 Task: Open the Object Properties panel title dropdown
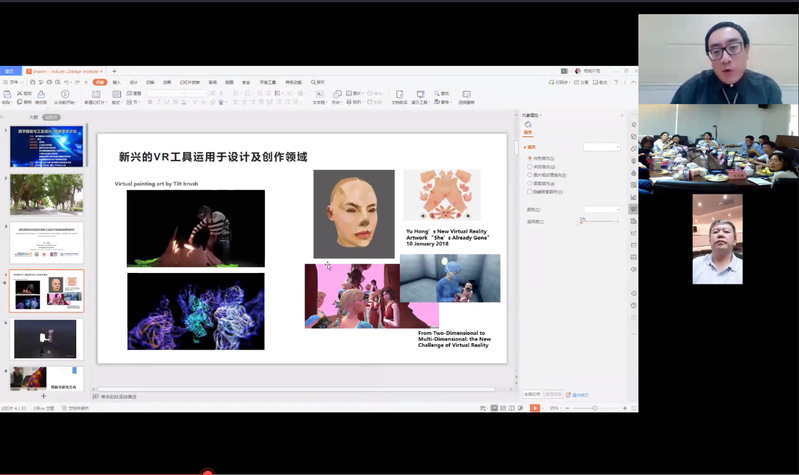531,116
